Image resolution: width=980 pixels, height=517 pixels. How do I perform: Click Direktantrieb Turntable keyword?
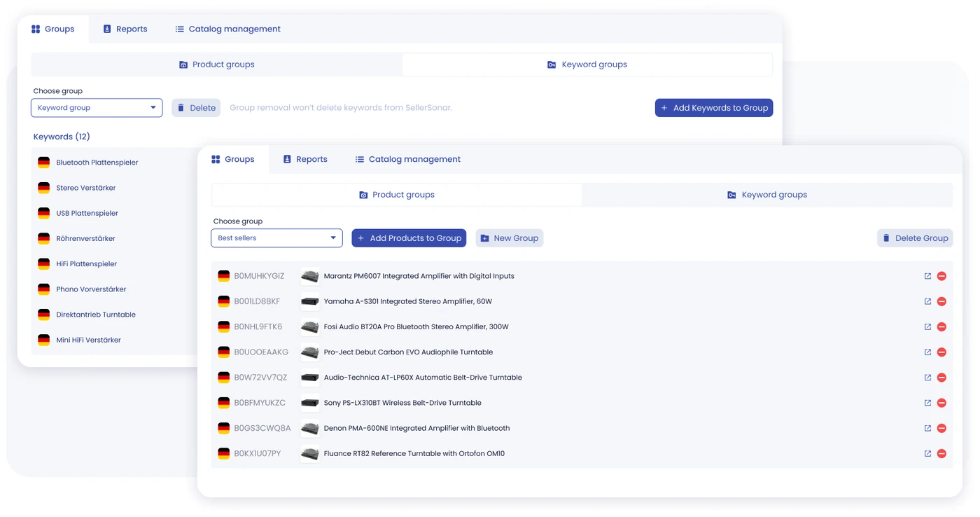[x=96, y=315]
